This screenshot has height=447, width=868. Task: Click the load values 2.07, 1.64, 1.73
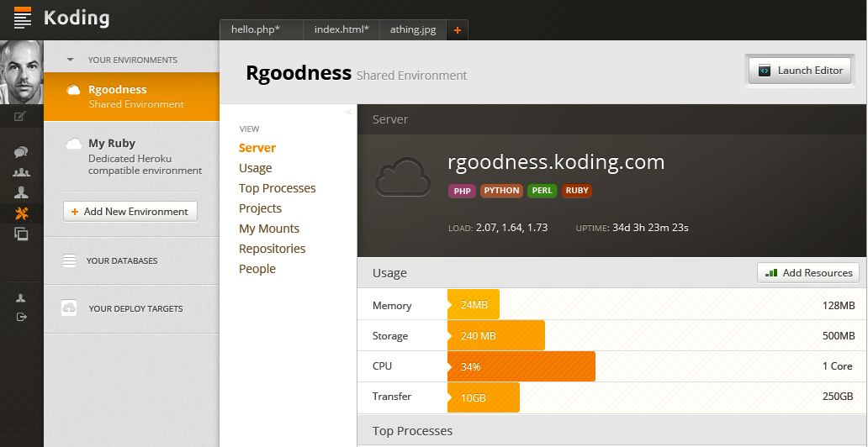click(x=511, y=228)
